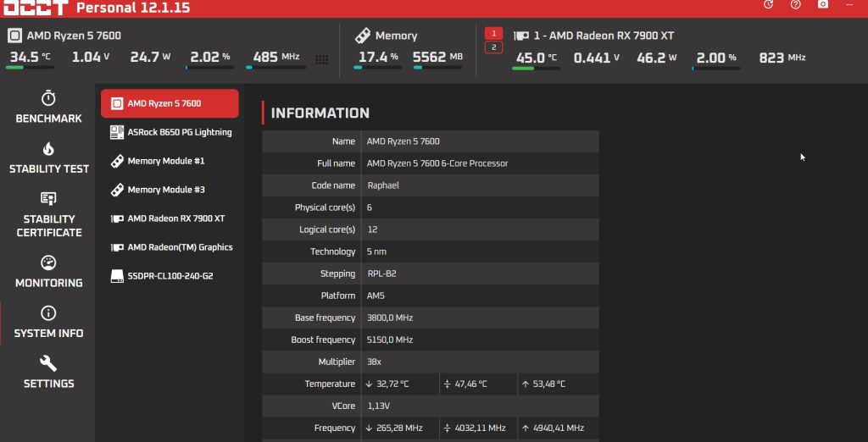Open the System Info icon
Viewport: 868px width, 442px height.
(x=48, y=313)
